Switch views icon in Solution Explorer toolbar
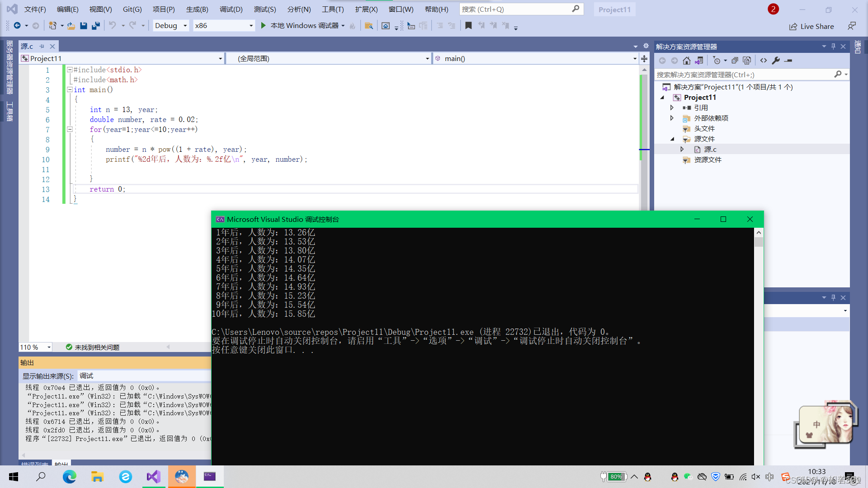This screenshot has width=868, height=488. [x=699, y=61]
